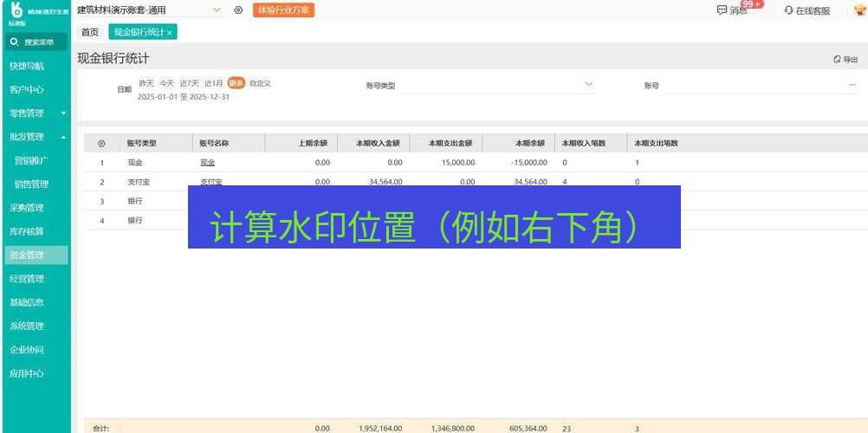
Task: Open 客户中心 in the sidebar
Action: pyautogui.click(x=27, y=90)
